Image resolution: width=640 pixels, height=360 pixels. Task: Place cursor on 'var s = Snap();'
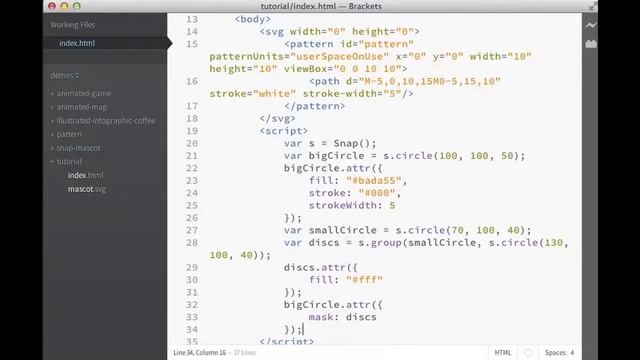pyautogui.click(x=330, y=143)
